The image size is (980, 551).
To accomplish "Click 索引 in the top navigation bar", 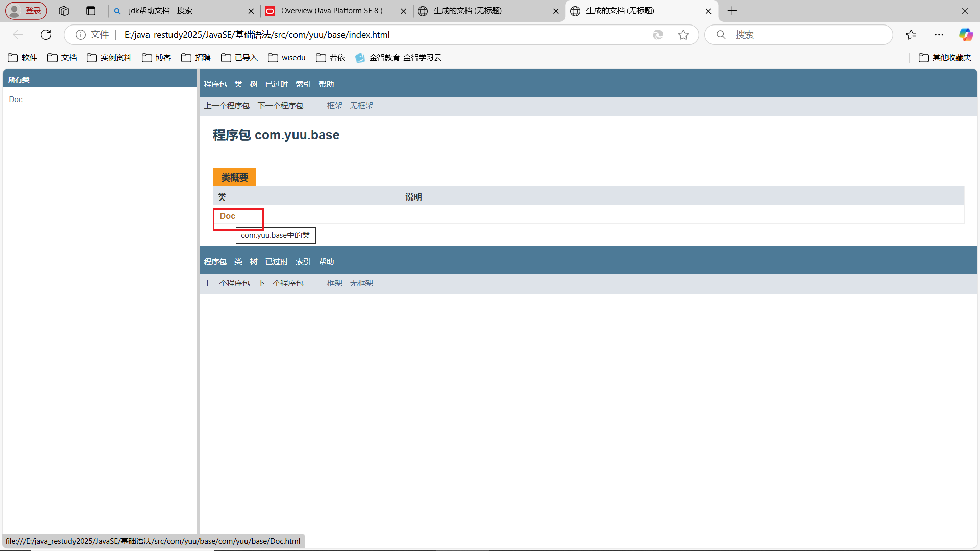I will (303, 84).
